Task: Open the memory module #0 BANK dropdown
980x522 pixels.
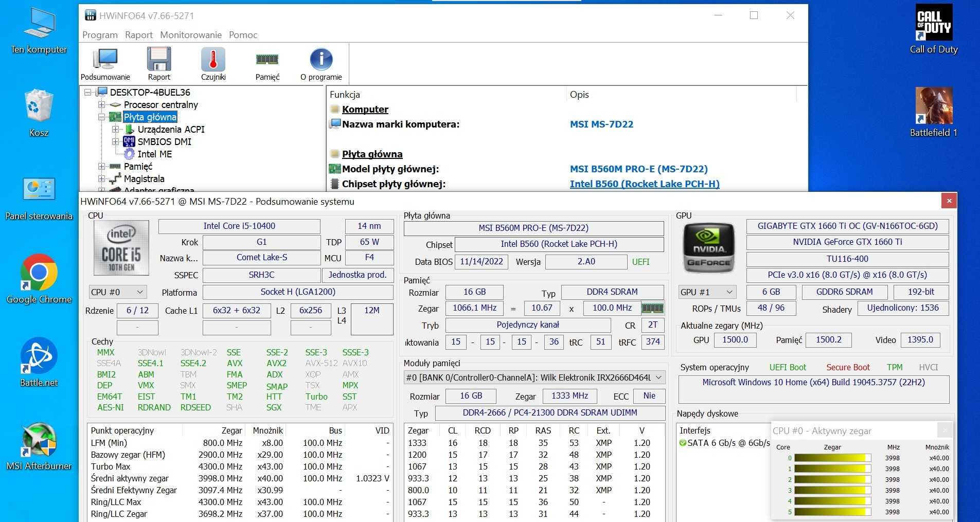Action: (534, 377)
